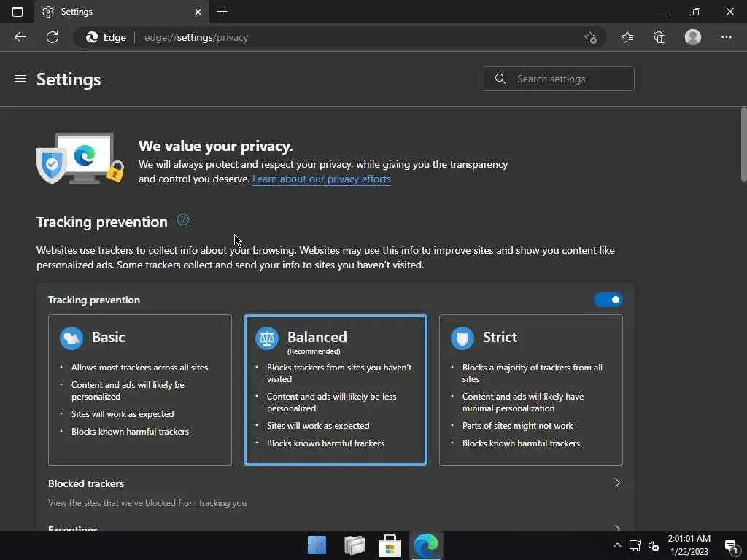Viewport: 747px width, 560px height.
Task: Open the tab actions menu icon
Action: (18, 12)
